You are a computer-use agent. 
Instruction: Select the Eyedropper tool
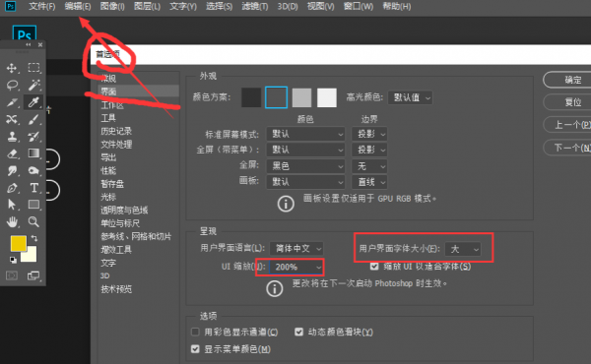point(33,102)
